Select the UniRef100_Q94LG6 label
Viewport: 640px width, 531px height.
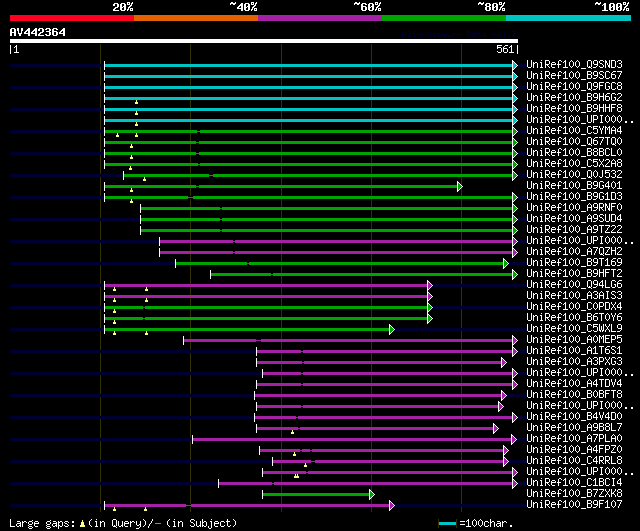tap(574, 285)
